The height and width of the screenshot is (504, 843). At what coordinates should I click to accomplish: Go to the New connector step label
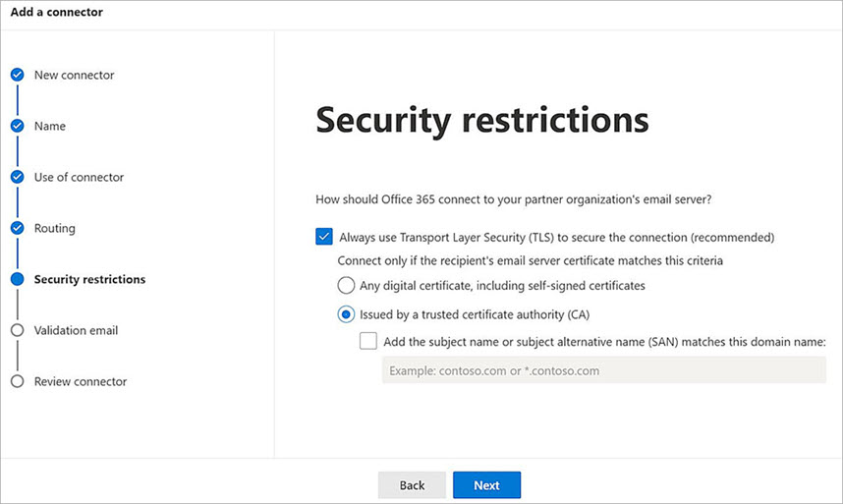(74, 76)
